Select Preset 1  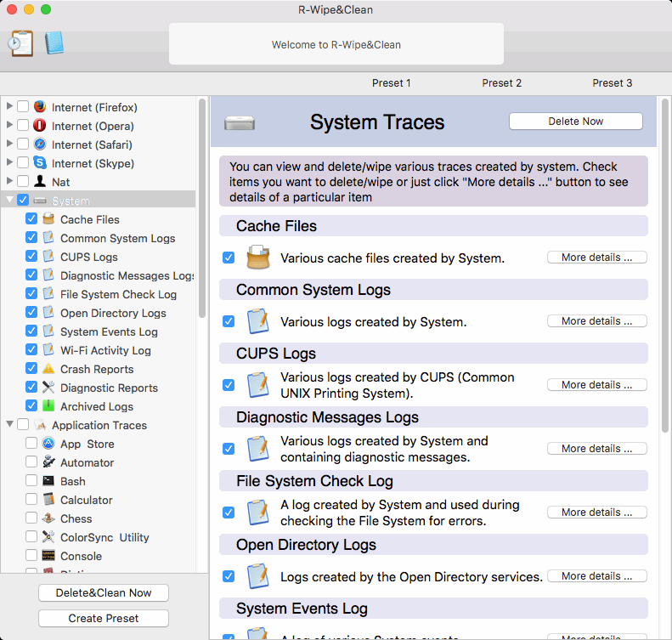(x=392, y=83)
